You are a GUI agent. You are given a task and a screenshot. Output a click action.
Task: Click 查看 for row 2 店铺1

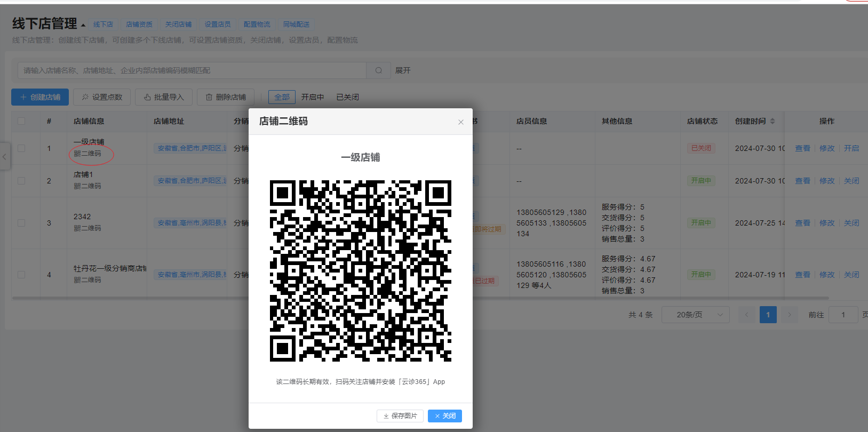click(802, 181)
